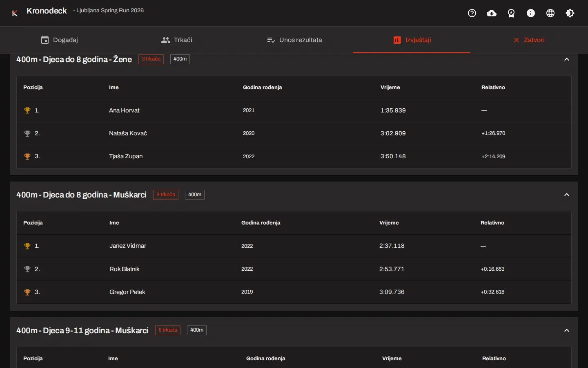The image size is (588, 368).
Task: Click the silver trophy beside Rok Blatnik
Action: coord(27,269)
